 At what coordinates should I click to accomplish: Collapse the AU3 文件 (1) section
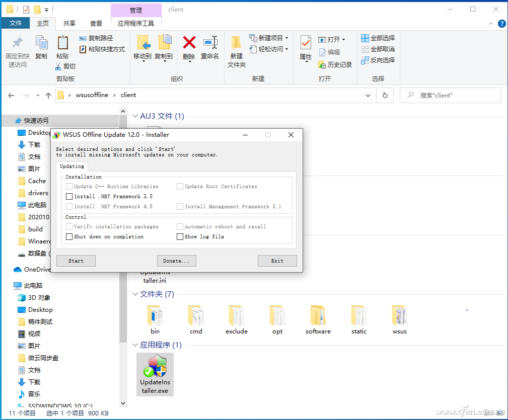tap(135, 116)
